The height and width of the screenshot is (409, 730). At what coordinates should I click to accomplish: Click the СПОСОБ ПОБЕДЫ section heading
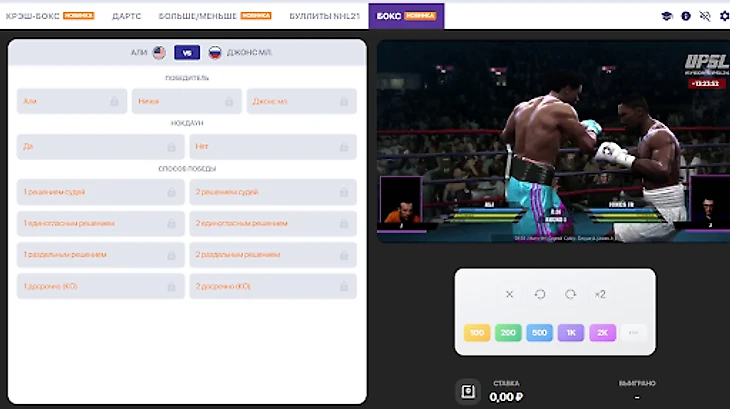187,168
